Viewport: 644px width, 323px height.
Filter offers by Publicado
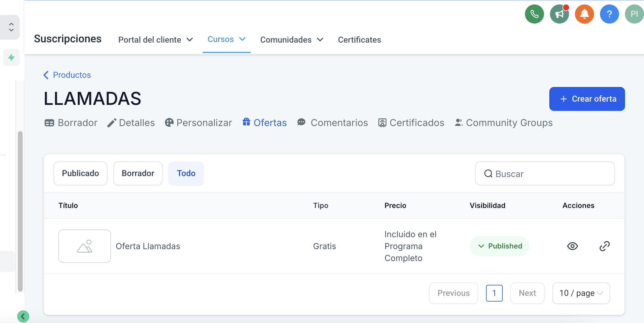click(x=80, y=173)
